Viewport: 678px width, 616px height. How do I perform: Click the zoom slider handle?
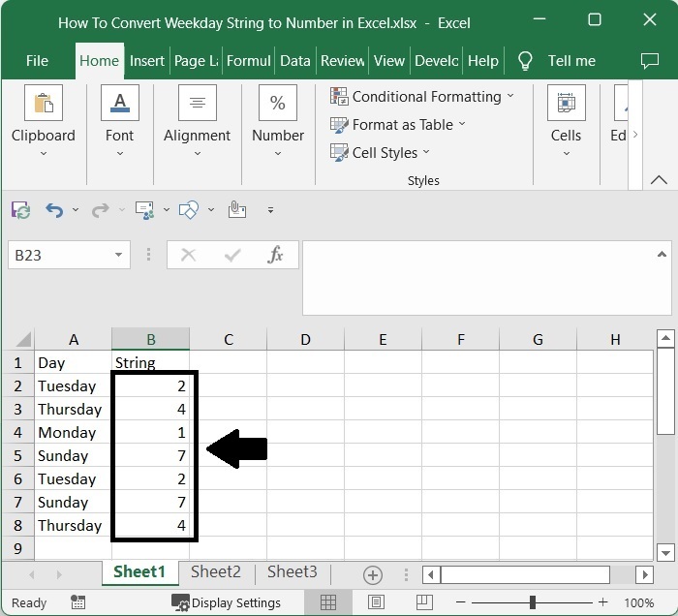click(x=532, y=602)
